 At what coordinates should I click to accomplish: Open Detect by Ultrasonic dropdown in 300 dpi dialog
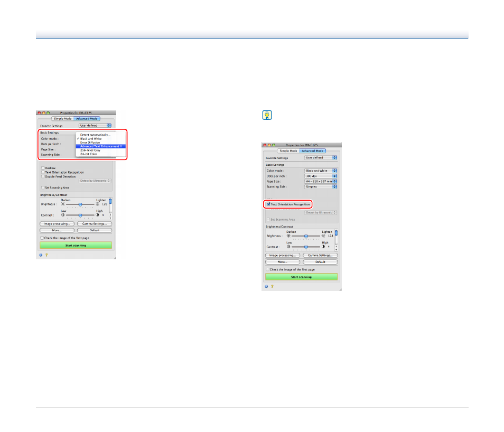click(x=321, y=212)
